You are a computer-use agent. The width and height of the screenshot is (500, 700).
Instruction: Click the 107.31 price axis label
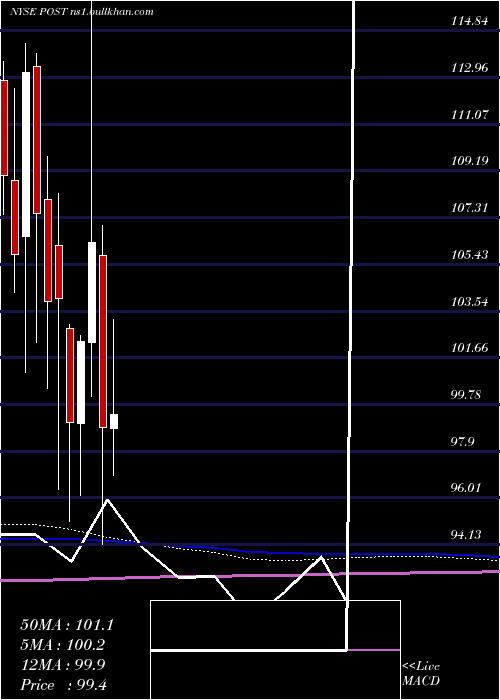[x=469, y=208]
